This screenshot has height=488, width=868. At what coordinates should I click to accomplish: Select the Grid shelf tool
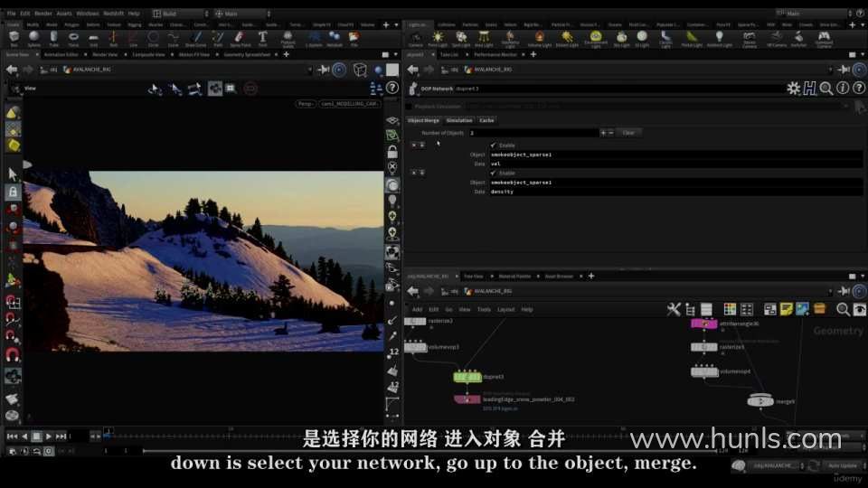coord(93,38)
